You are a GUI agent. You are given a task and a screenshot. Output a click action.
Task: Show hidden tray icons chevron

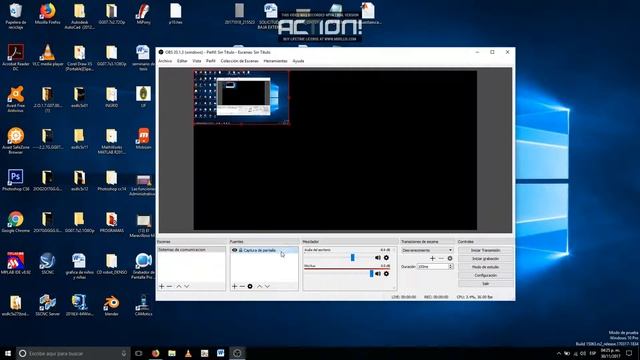click(x=559, y=353)
